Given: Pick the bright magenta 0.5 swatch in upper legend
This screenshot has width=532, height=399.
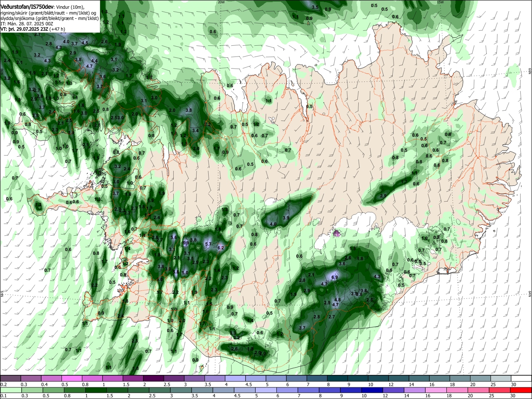Looking at the screenshot, I should (x=71, y=379).
